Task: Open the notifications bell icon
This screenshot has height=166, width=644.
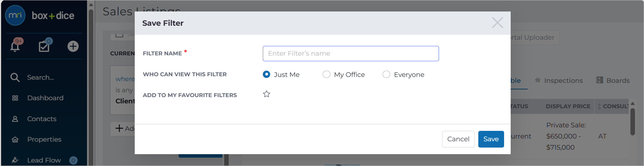Action: (x=15, y=46)
